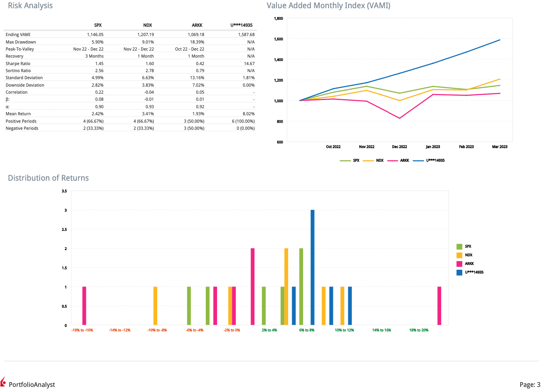This screenshot has height=392, width=545.
Task: Click the Mean Return row label
Action: coord(18,114)
